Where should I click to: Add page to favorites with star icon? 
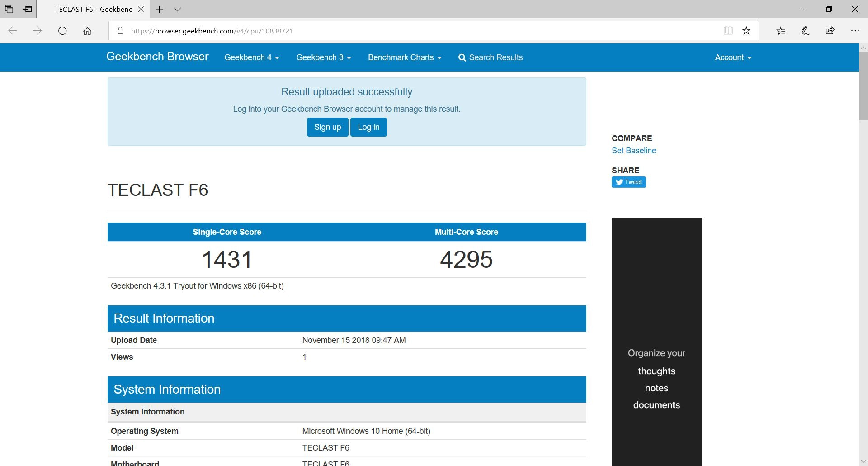click(x=746, y=31)
